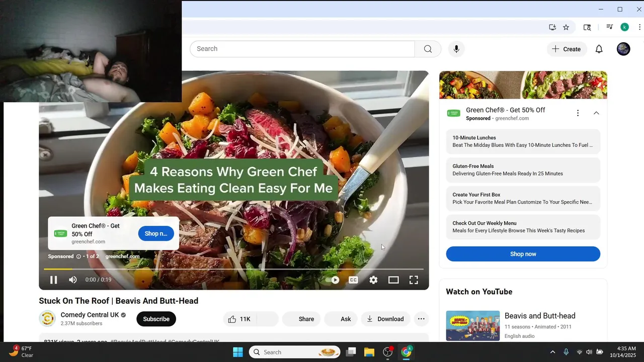The image size is (644, 362).
Task: Click the Google Lens search icon in the toolbar
Action: [x=587, y=27]
